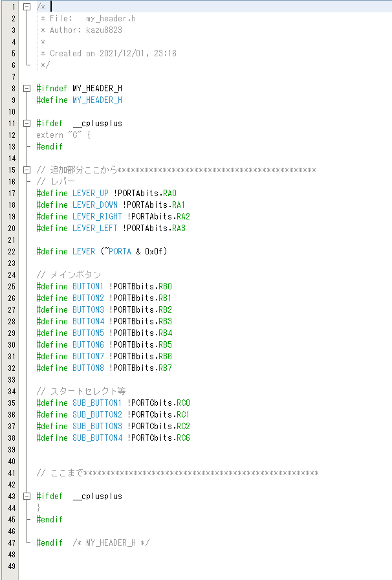Click the BUTTON8 macro name
Screen dimensions: 392x580
point(88,368)
